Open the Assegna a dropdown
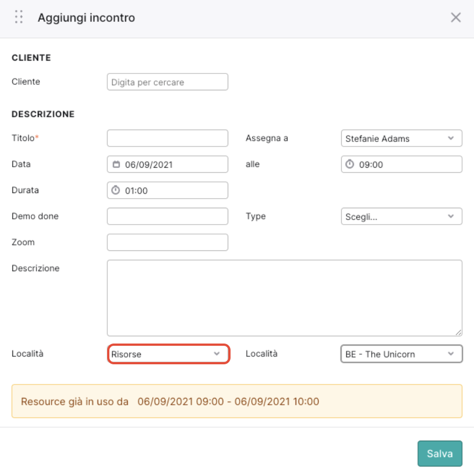This screenshot has width=474, height=476. coord(402,138)
